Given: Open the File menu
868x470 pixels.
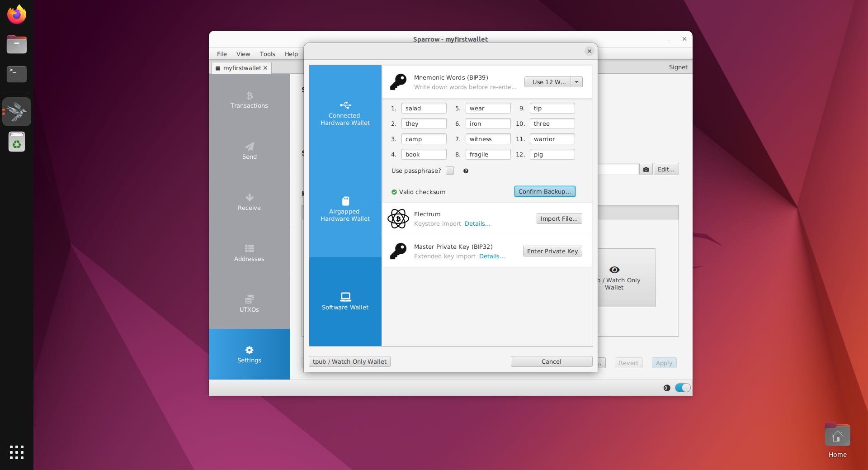Looking at the screenshot, I should point(222,54).
